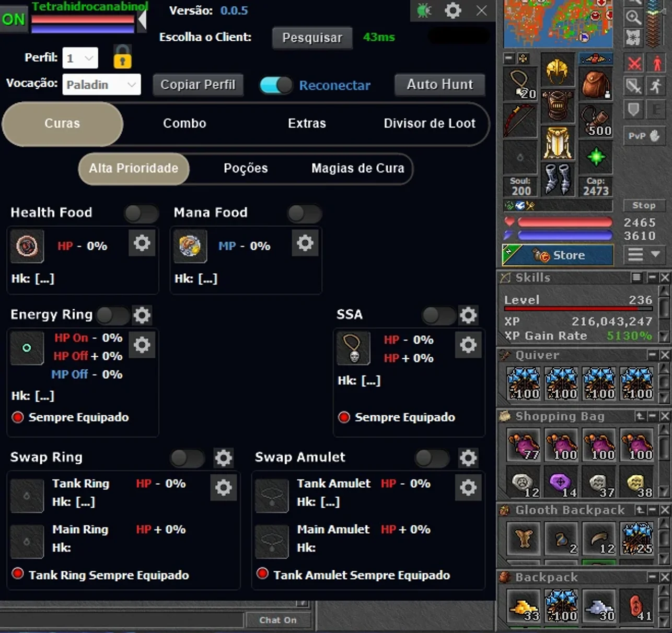Open the Magias de Cura sub-tab
The width and height of the screenshot is (672, 633).
tap(358, 168)
